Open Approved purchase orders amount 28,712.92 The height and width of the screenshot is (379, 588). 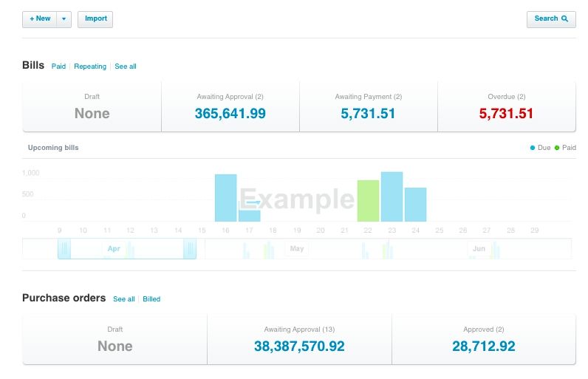(x=483, y=346)
